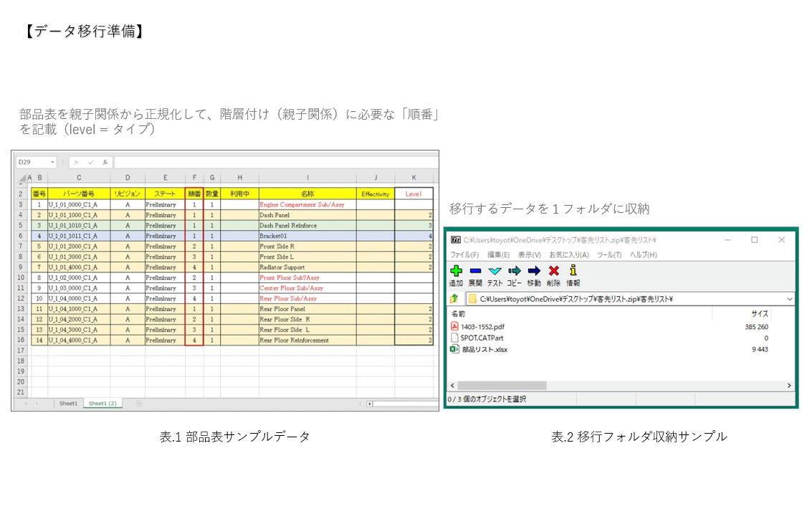Click the 7-Zip status bar selection count

coord(487,399)
